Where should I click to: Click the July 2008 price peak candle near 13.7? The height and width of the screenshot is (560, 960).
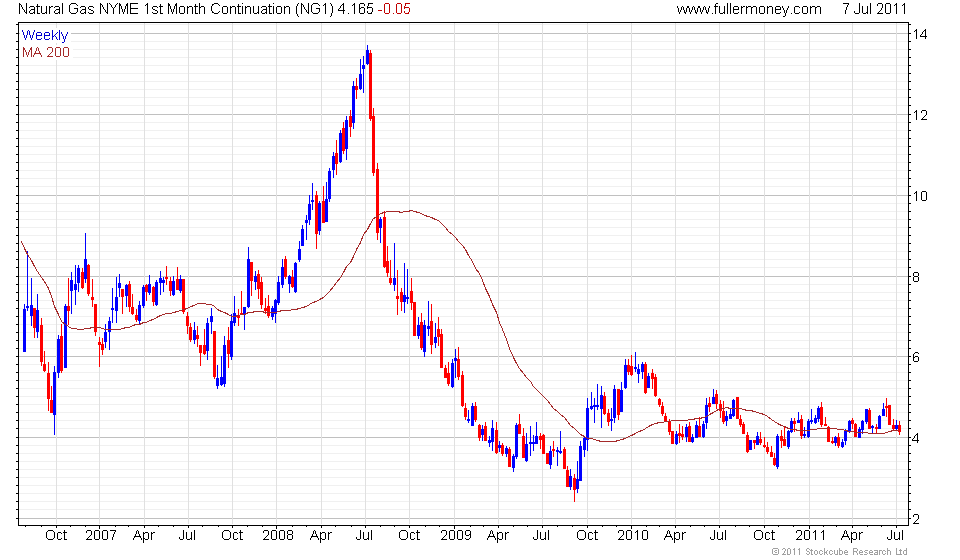coord(367,56)
